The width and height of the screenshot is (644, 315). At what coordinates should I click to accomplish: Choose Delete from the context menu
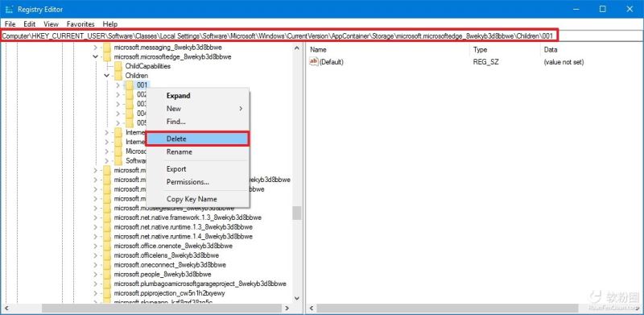click(197, 139)
